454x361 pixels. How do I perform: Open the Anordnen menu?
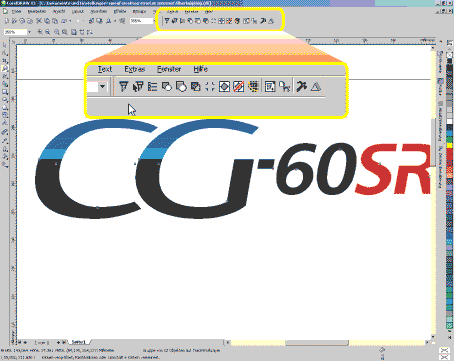coord(99,11)
